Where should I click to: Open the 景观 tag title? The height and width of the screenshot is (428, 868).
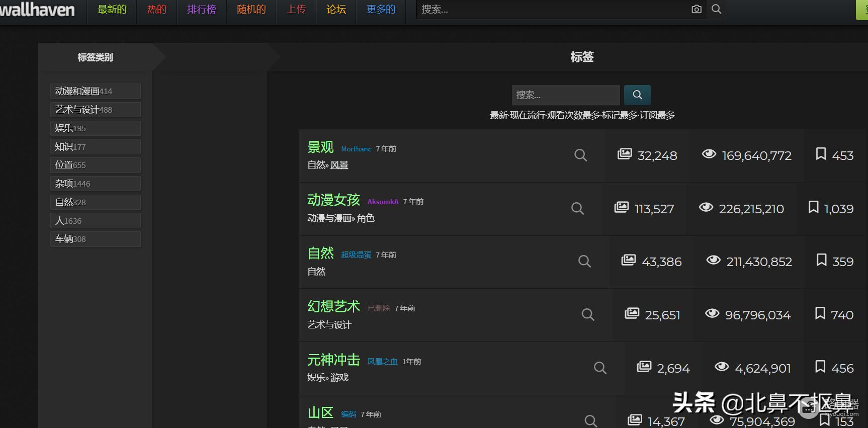click(x=320, y=147)
